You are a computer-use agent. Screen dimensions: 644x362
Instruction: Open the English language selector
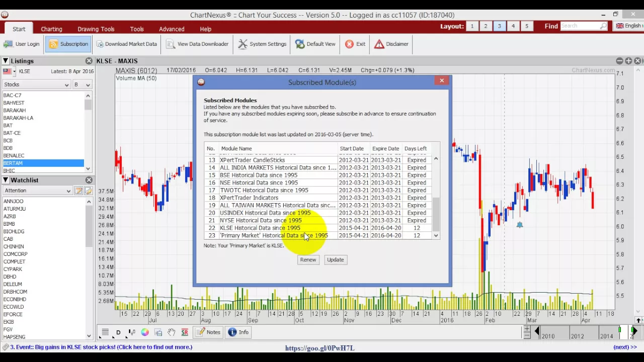coord(629,26)
